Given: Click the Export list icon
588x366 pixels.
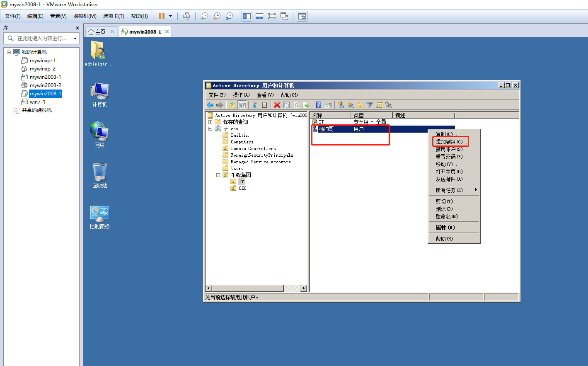Looking at the screenshot, I should (x=306, y=105).
